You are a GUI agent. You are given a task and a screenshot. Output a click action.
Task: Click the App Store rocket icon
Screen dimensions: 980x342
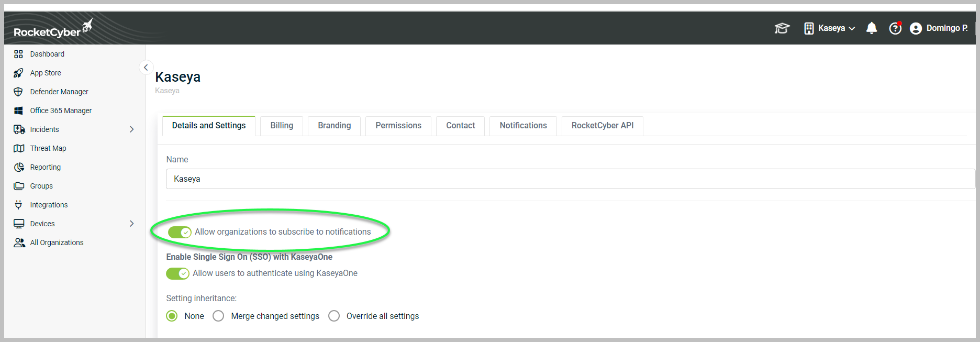[x=19, y=73]
